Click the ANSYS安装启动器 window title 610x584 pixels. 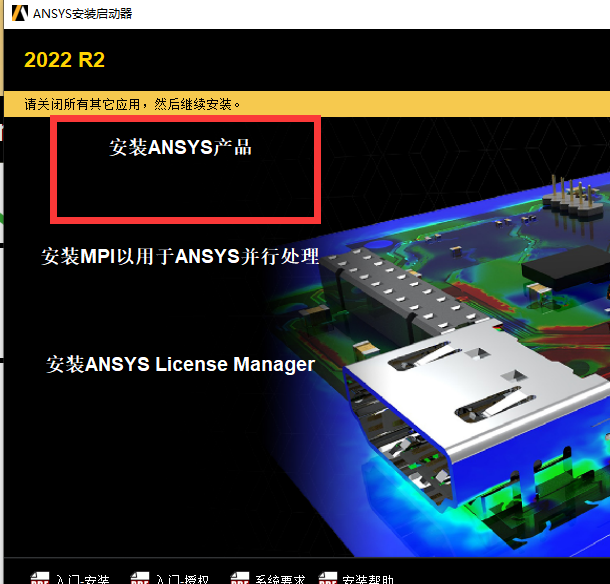[x=82, y=14]
